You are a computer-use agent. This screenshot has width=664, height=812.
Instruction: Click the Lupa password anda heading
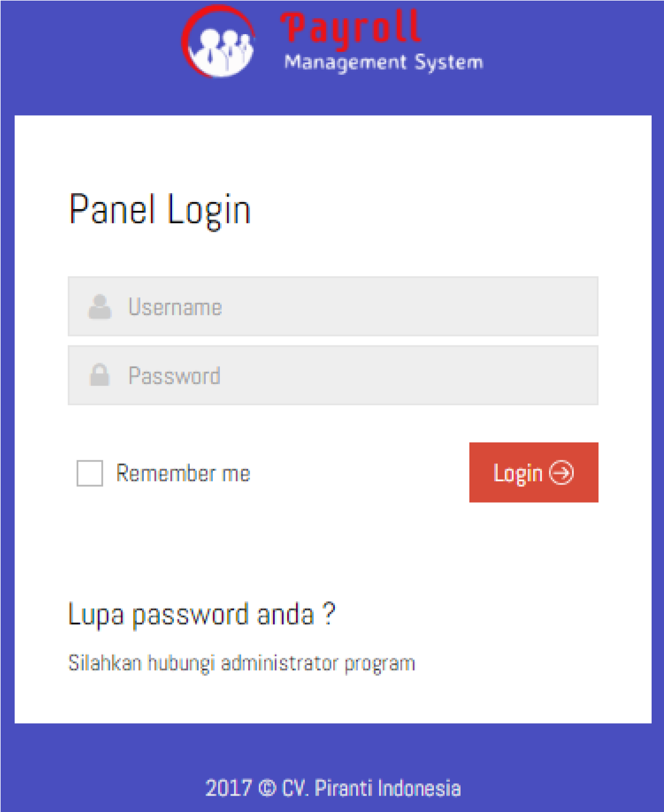click(202, 614)
